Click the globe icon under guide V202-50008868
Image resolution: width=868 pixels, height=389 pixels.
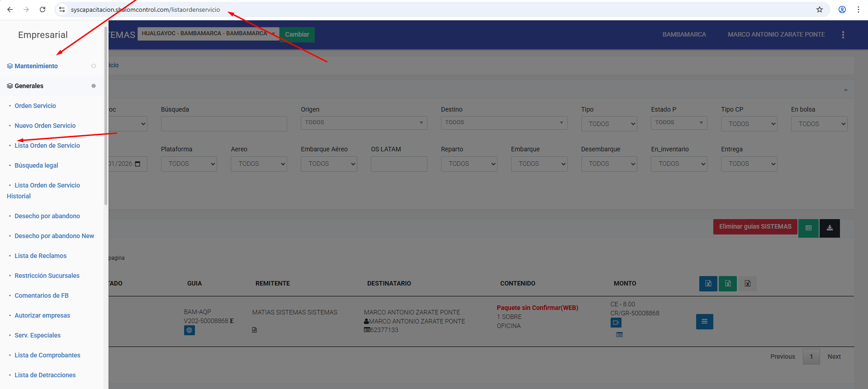click(189, 330)
